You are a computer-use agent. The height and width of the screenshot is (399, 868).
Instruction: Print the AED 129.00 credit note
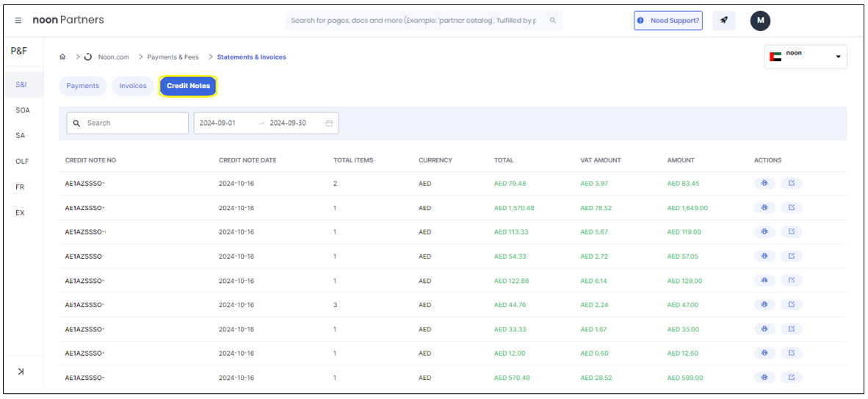tap(764, 281)
